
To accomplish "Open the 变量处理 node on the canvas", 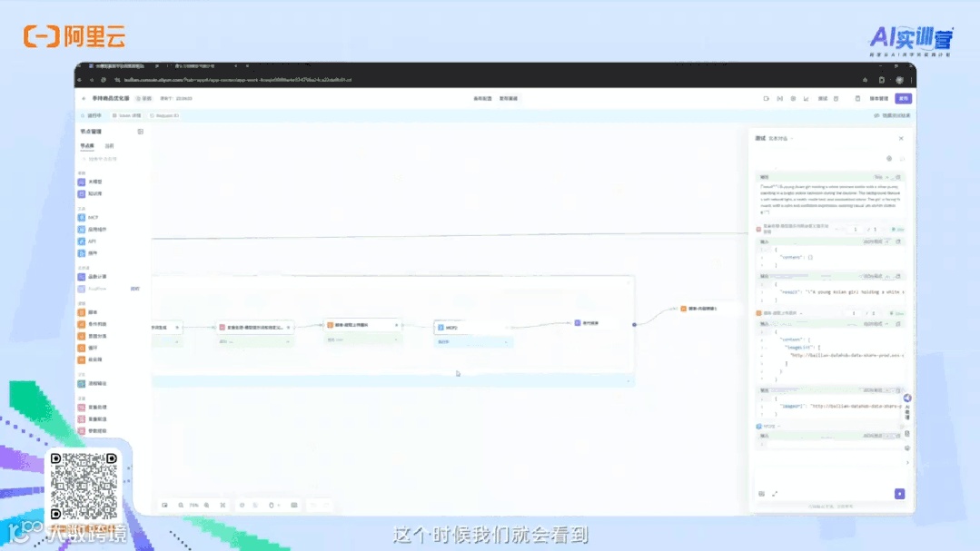I will point(254,328).
